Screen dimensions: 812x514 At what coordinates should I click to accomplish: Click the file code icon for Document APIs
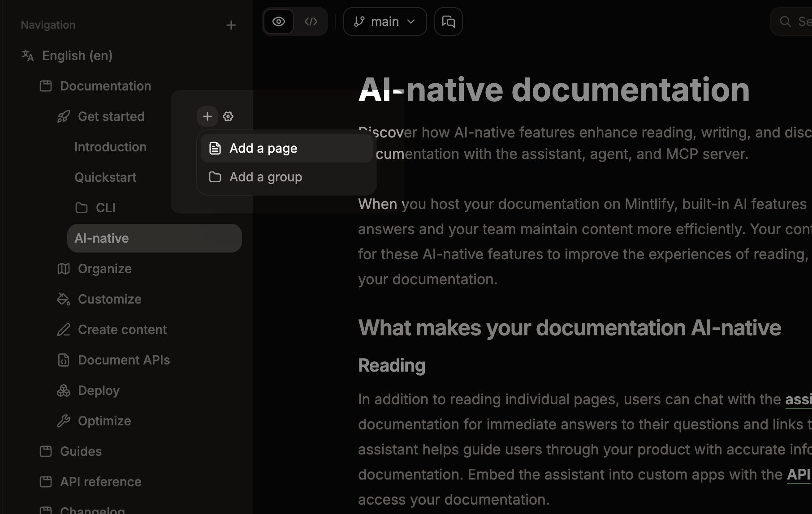click(64, 360)
